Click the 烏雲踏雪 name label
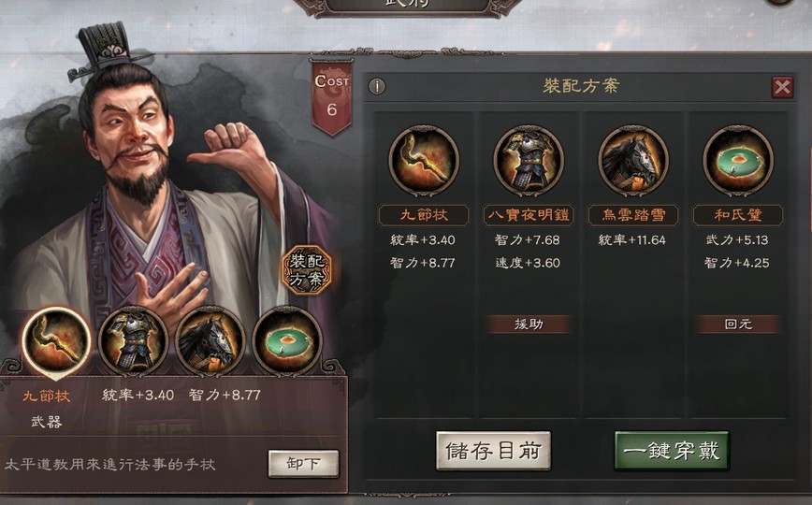Viewport: 812px width, 505px height. coord(633,215)
